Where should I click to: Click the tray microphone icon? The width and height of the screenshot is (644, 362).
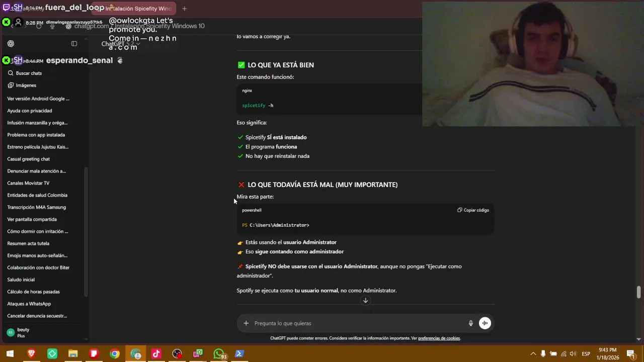click(543, 354)
